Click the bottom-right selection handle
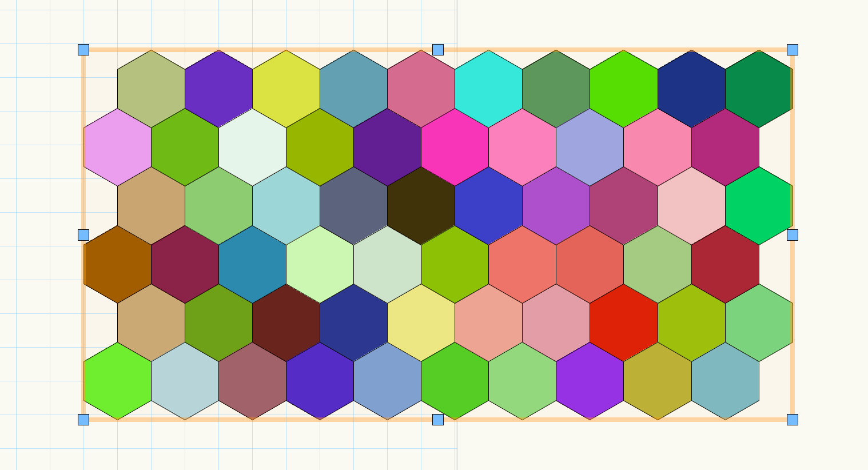Image resolution: width=868 pixels, height=470 pixels. point(793,420)
